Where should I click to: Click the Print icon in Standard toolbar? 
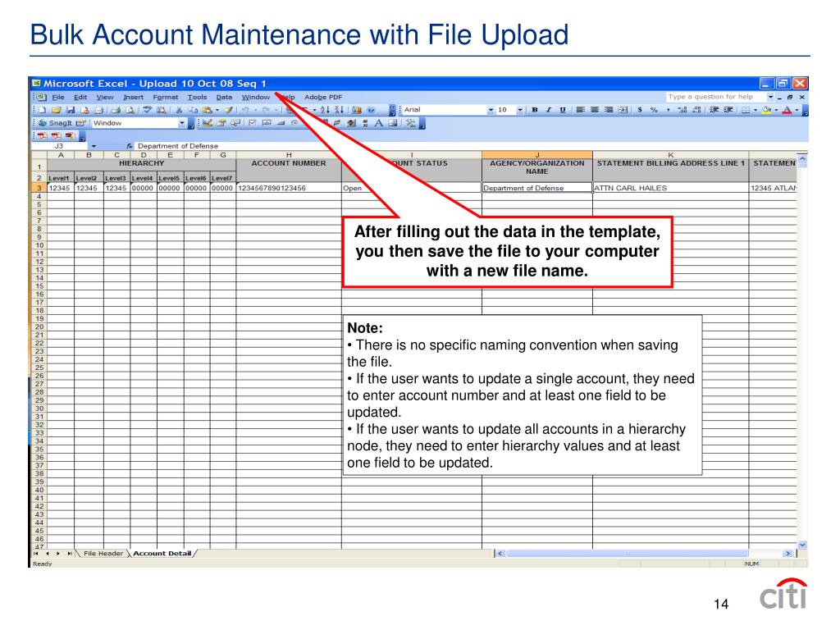[115, 110]
